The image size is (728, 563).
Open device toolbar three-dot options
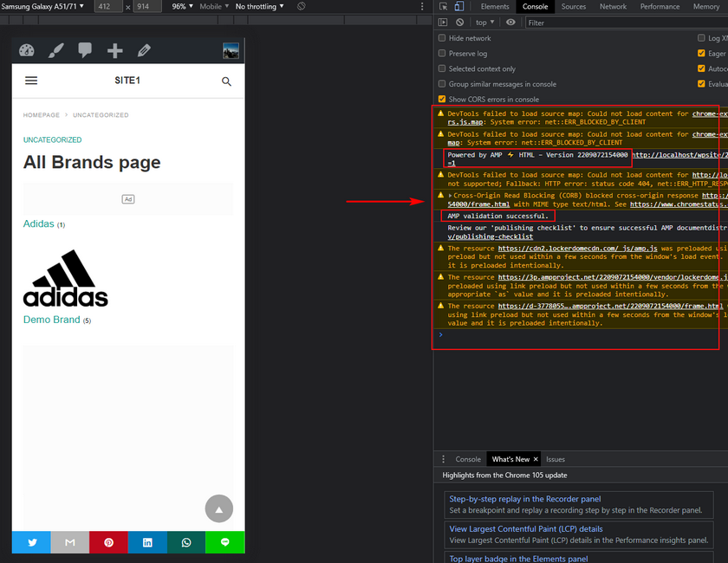(x=422, y=7)
